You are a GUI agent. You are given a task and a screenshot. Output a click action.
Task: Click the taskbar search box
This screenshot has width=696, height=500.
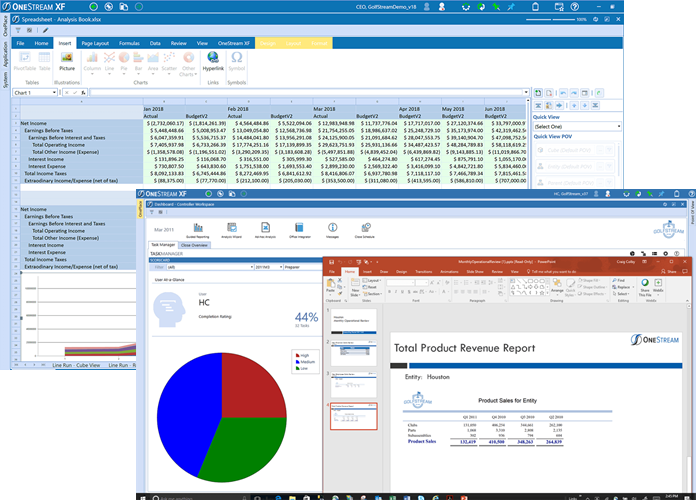click(x=200, y=497)
